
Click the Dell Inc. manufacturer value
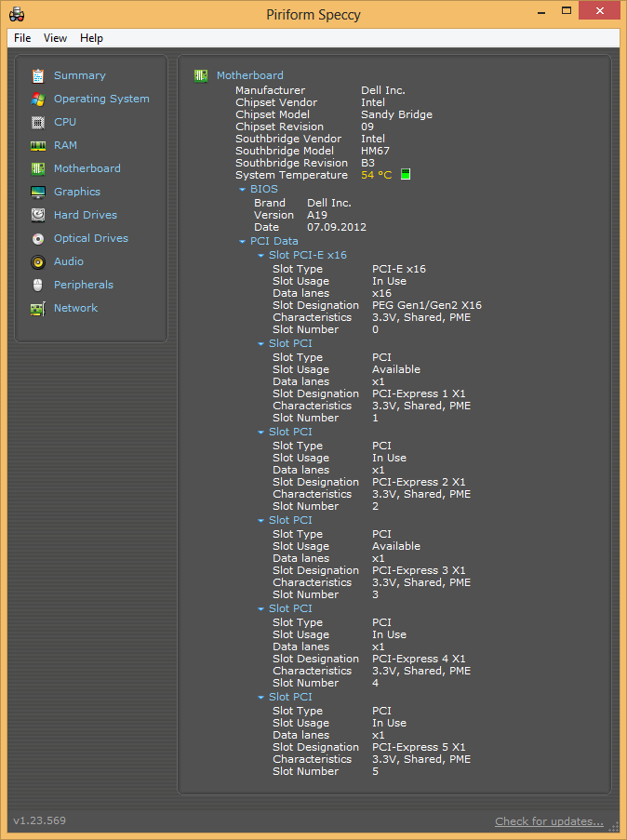383,90
